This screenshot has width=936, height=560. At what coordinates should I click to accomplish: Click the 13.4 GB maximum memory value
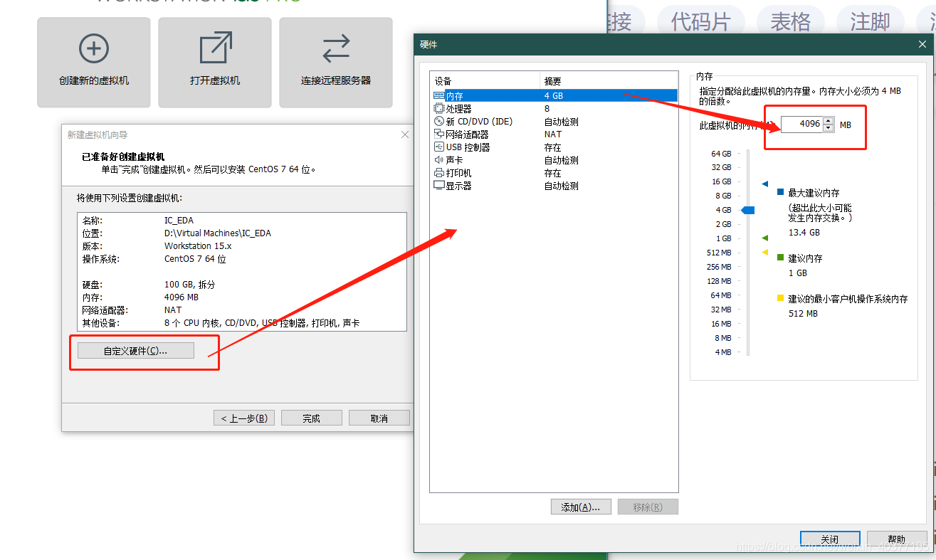(x=804, y=233)
